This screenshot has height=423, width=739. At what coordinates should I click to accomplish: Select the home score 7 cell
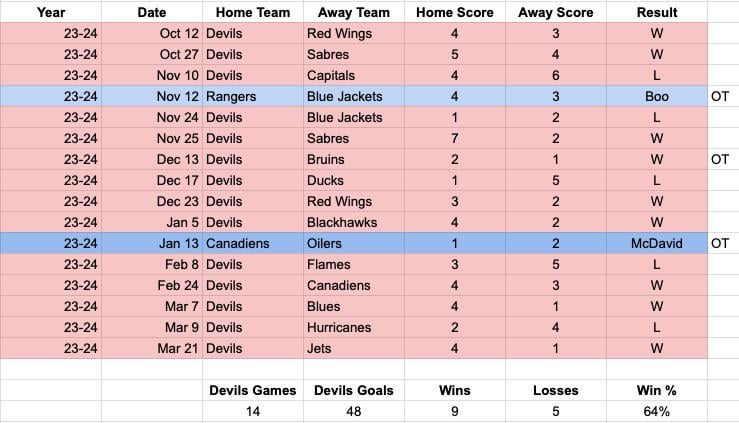point(454,138)
